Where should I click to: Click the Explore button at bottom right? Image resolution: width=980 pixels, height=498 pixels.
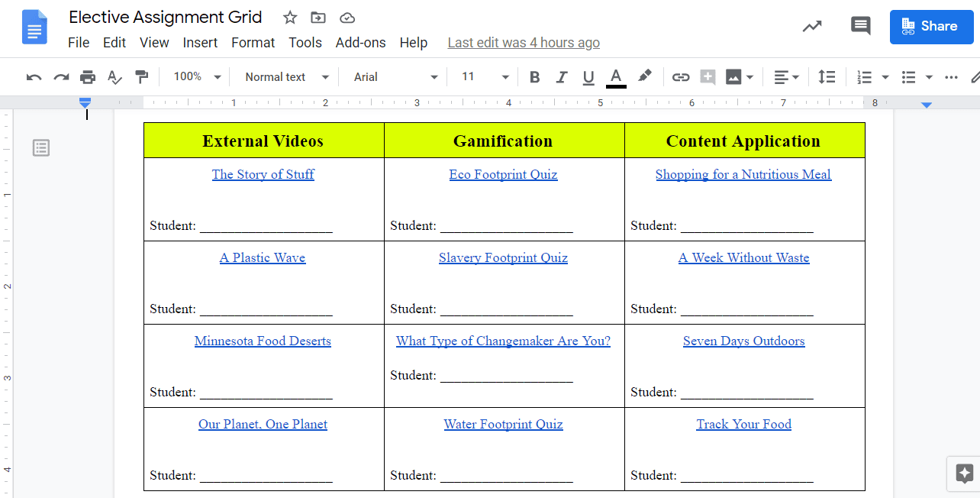964,473
